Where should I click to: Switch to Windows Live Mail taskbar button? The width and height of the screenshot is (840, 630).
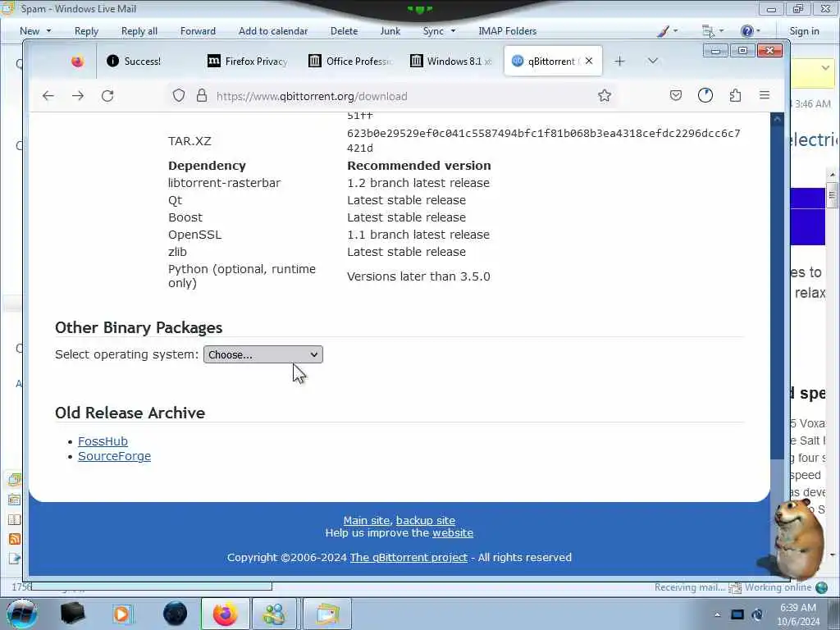pyautogui.click(x=327, y=614)
